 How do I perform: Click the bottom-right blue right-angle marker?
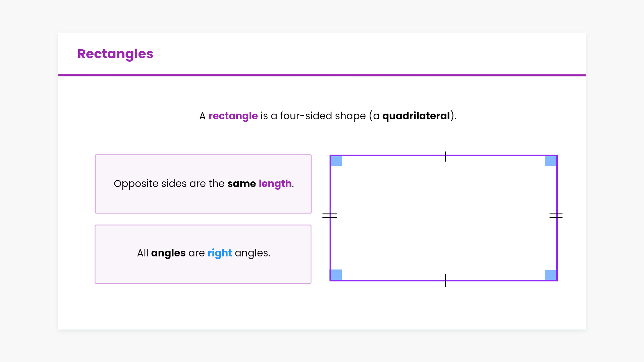(550, 275)
